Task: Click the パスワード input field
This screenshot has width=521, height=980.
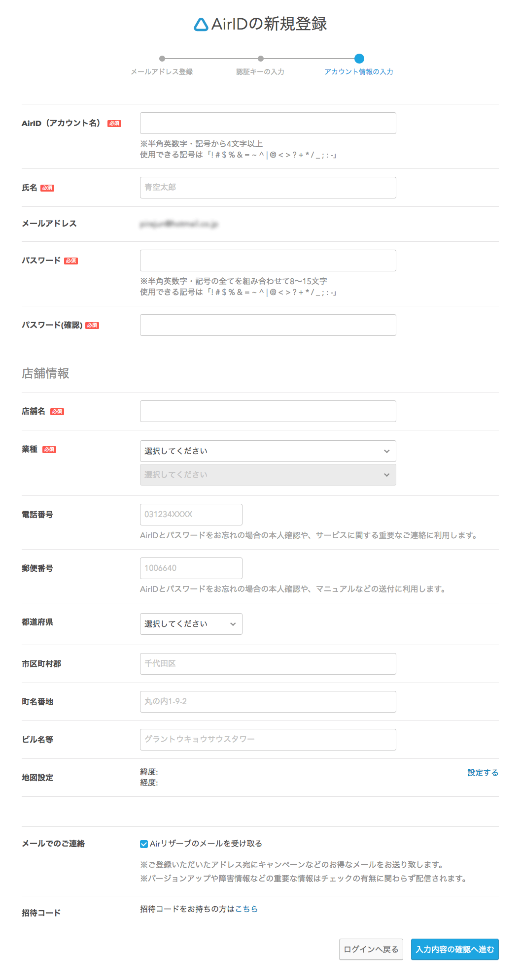Action: [268, 261]
